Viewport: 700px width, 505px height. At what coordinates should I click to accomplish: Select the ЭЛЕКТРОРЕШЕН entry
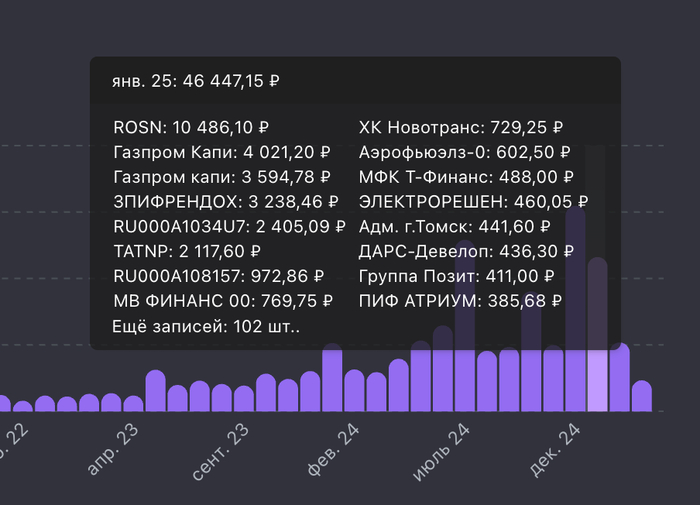coord(474,200)
